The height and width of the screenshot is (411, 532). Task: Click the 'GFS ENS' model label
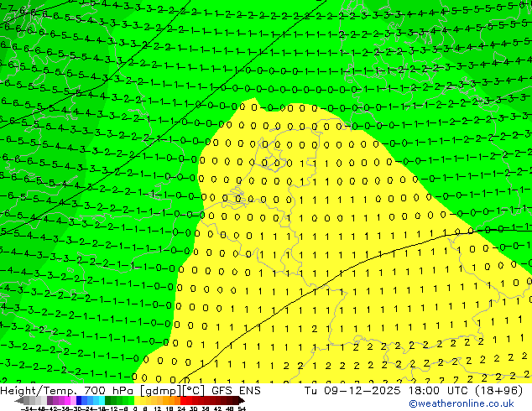click(x=236, y=391)
